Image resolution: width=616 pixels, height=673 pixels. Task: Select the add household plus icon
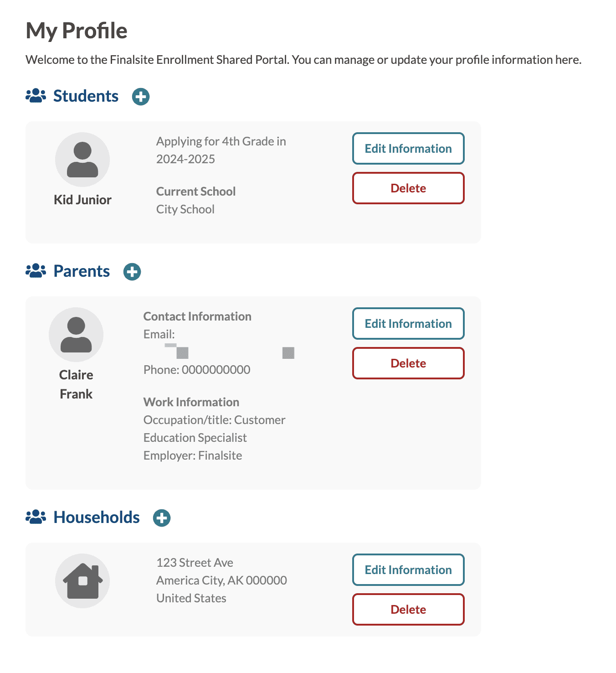click(161, 518)
